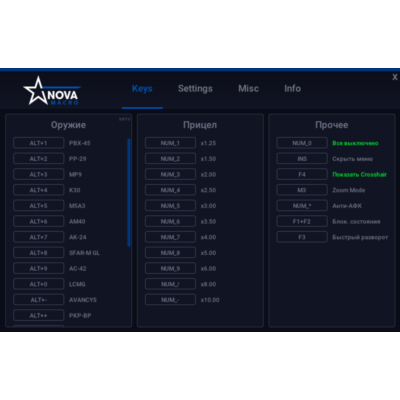Click the INS hide menu hotkey box
This screenshot has width=400, height=400.
coord(302,159)
